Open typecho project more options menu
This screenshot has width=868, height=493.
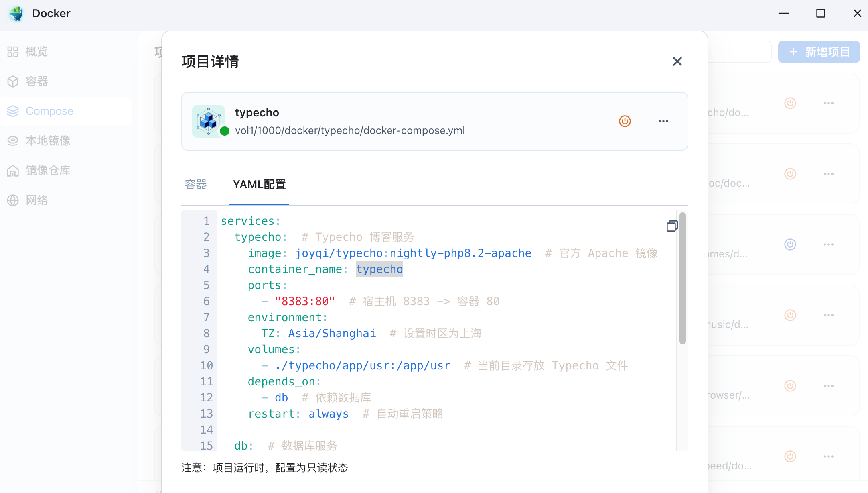663,121
